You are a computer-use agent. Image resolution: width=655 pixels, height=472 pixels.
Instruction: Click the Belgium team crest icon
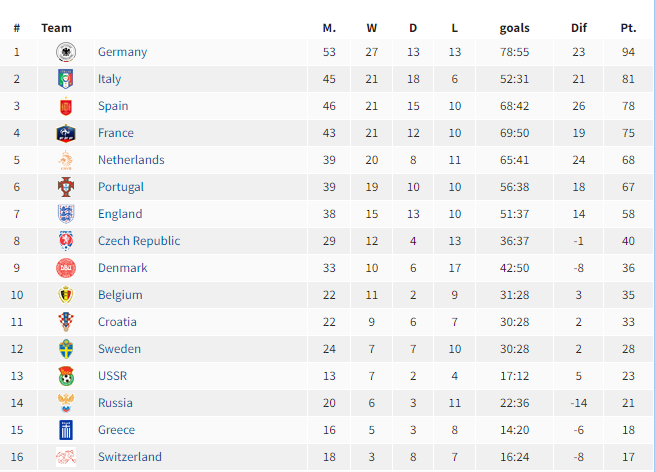coord(66,295)
